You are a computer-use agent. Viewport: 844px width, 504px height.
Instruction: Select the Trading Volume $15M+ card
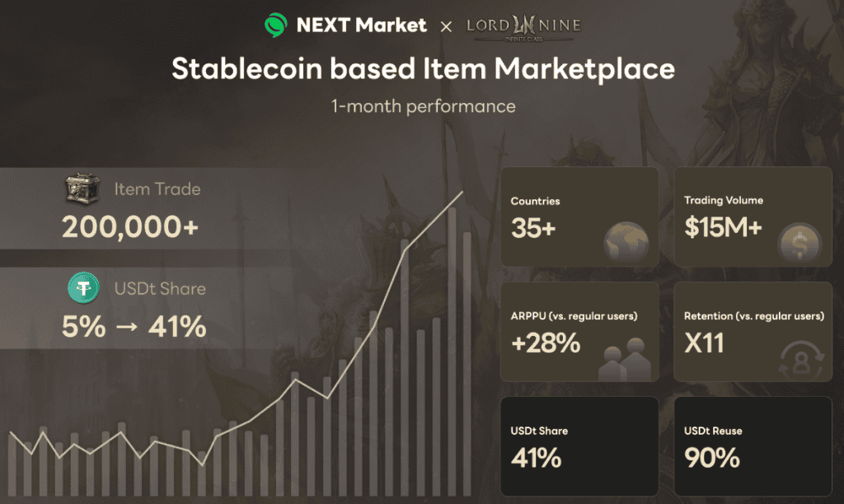pyautogui.click(x=753, y=217)
